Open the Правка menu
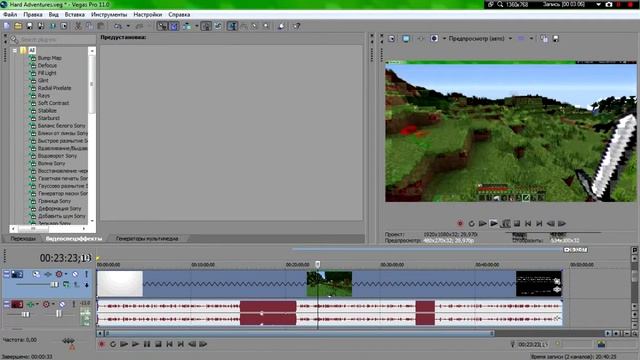 tap(33, 14)
